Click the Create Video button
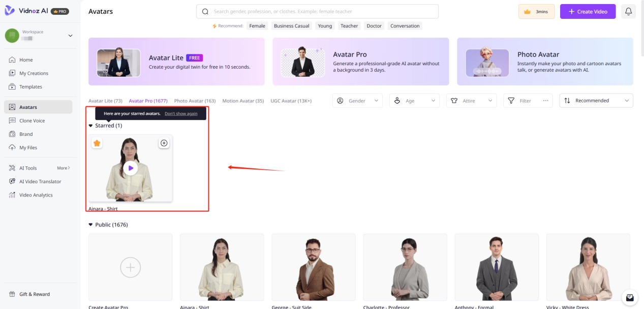This screenshot has height=309, width=644. coord(588,11)
